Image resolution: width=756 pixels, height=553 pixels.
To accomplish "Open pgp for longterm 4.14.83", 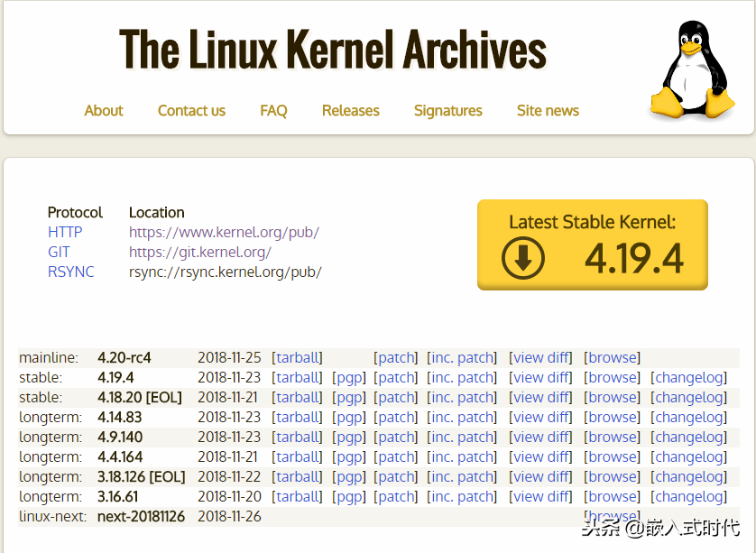I will point(349,417).
